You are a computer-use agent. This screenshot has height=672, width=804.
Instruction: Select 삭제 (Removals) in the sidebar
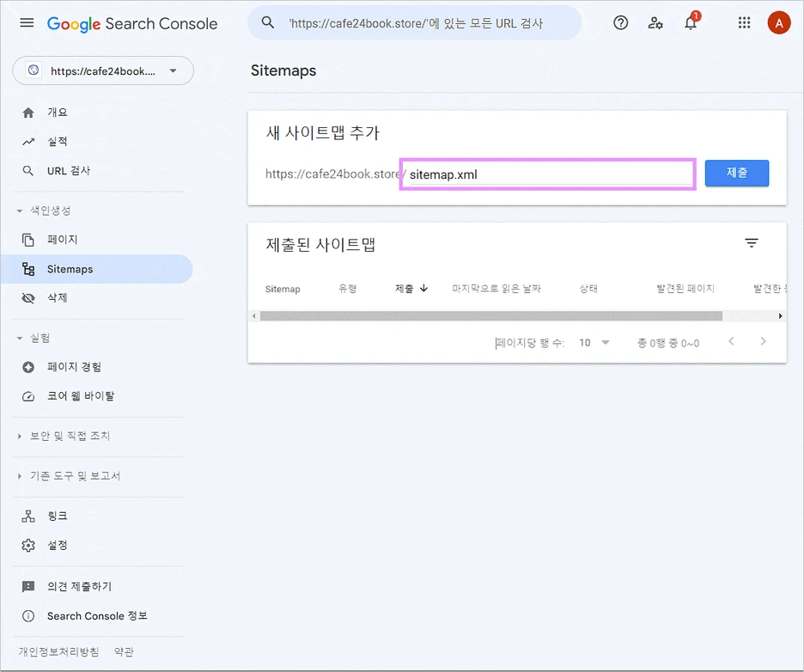56,297
